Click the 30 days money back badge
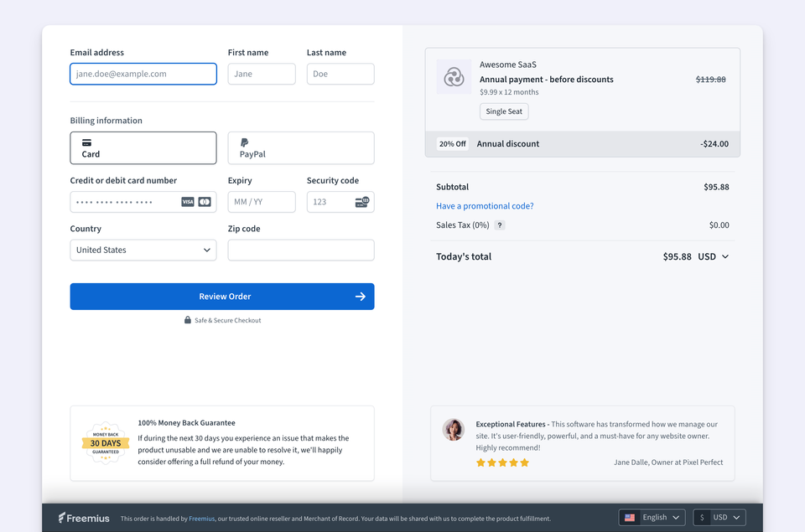 [106, 443]
